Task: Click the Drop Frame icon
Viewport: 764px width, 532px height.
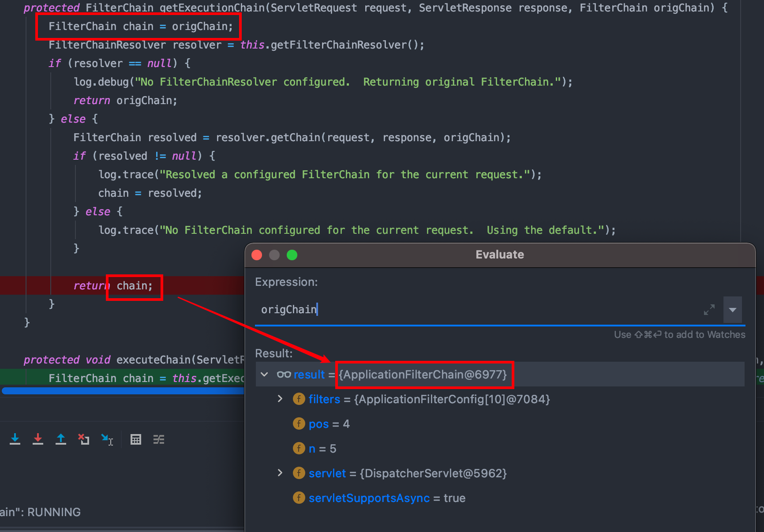Action: tap(84, 439)
